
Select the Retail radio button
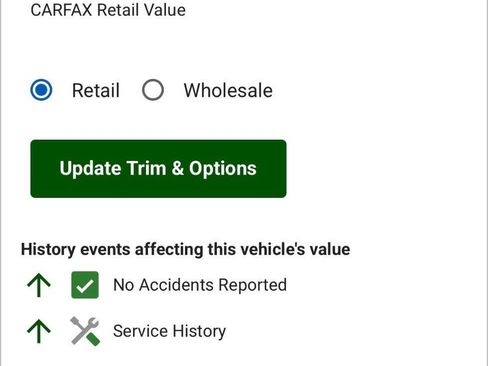click(x=41, y=90)
